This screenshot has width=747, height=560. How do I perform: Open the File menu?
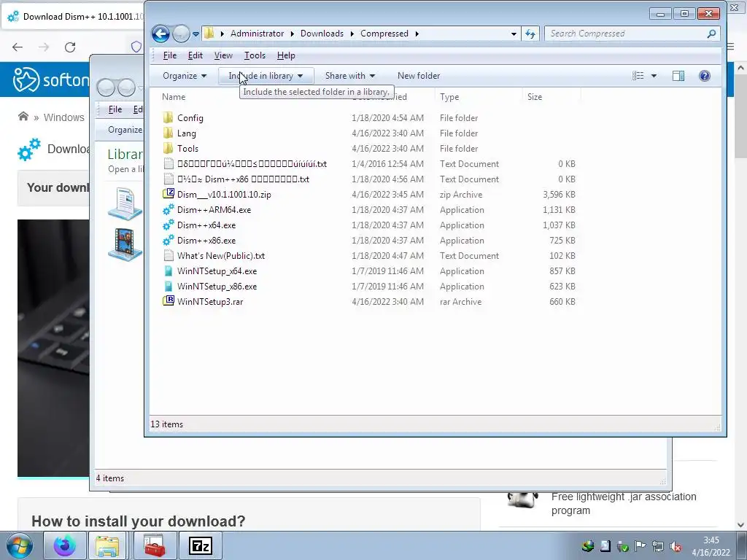point(169,55)
